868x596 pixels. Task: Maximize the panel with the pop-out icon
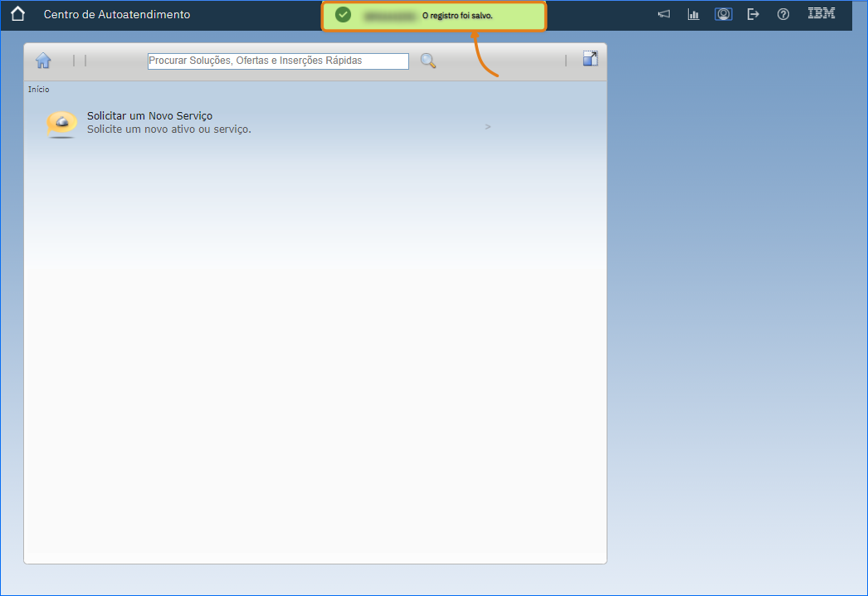590,58
